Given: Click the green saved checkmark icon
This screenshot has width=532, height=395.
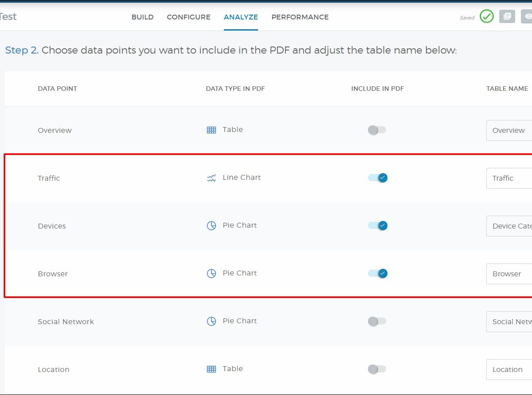Looking at the screenshot, I should [486, 17].
